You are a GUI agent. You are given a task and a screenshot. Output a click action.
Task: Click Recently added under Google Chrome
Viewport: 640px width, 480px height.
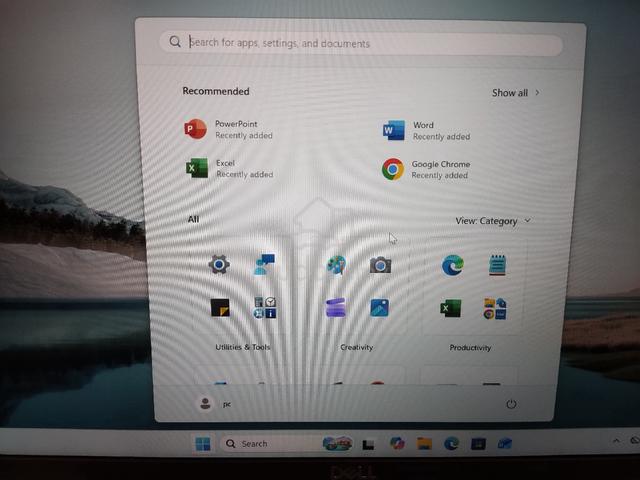click(x=440, y=176)
